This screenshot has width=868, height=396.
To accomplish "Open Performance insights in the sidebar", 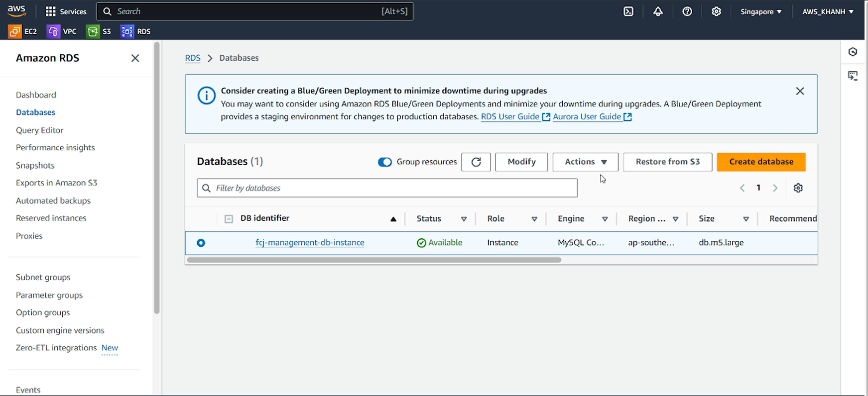I will click(55, 148).
